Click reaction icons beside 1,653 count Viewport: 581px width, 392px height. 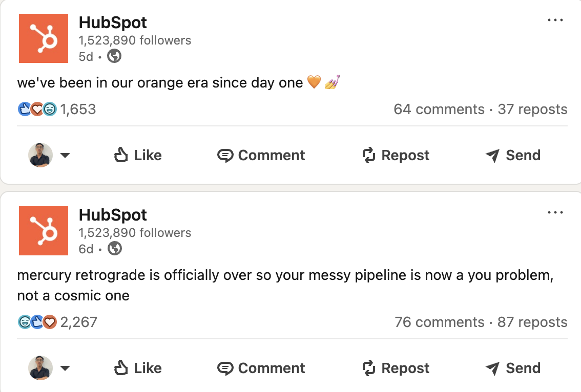pos(37,109)
